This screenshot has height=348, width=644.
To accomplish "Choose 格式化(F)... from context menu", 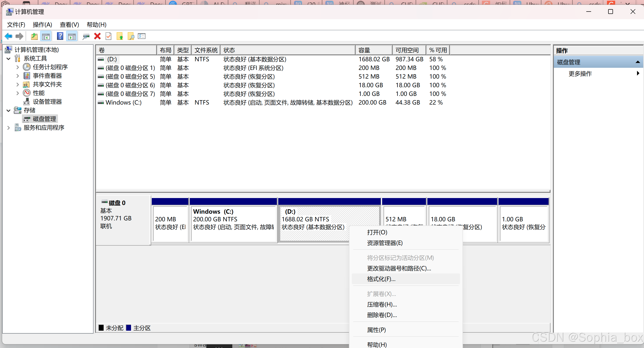I will 381,279.
